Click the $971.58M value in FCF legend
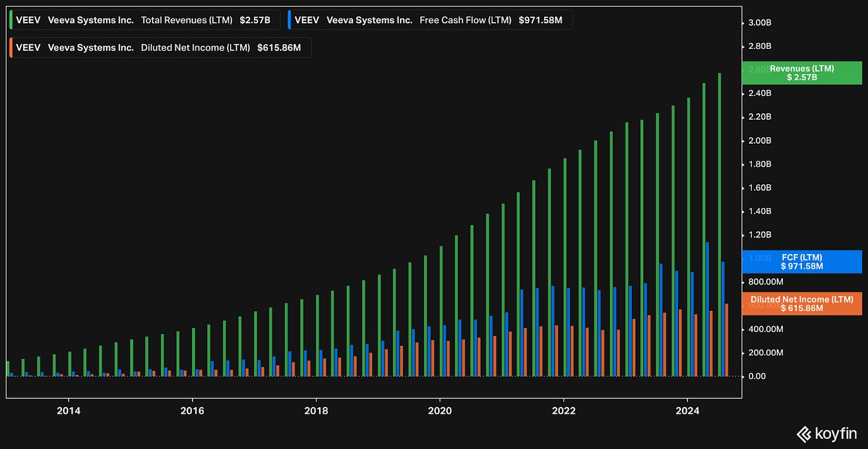Image resolution: width=868 pixels, height=449 pixels. [542, 20]
